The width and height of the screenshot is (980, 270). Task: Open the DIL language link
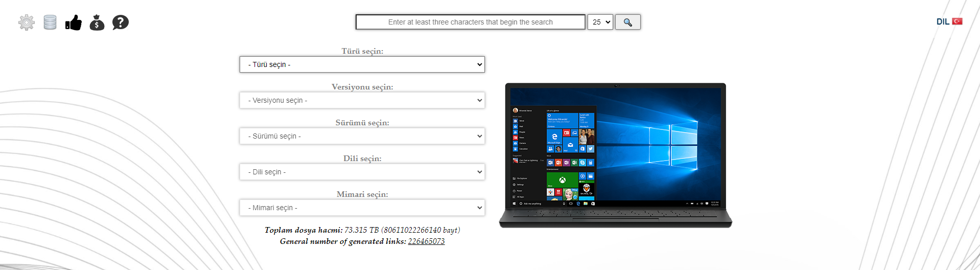(x=943, y=21)
